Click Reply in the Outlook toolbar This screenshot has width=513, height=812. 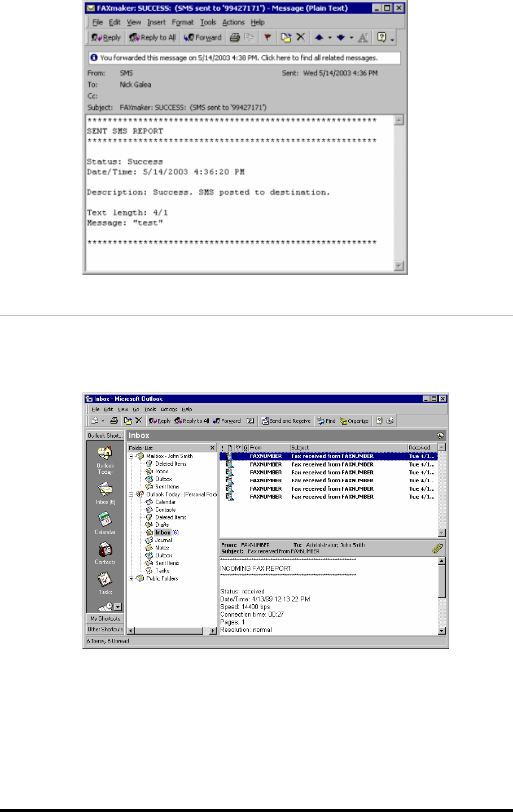point(160,421)
